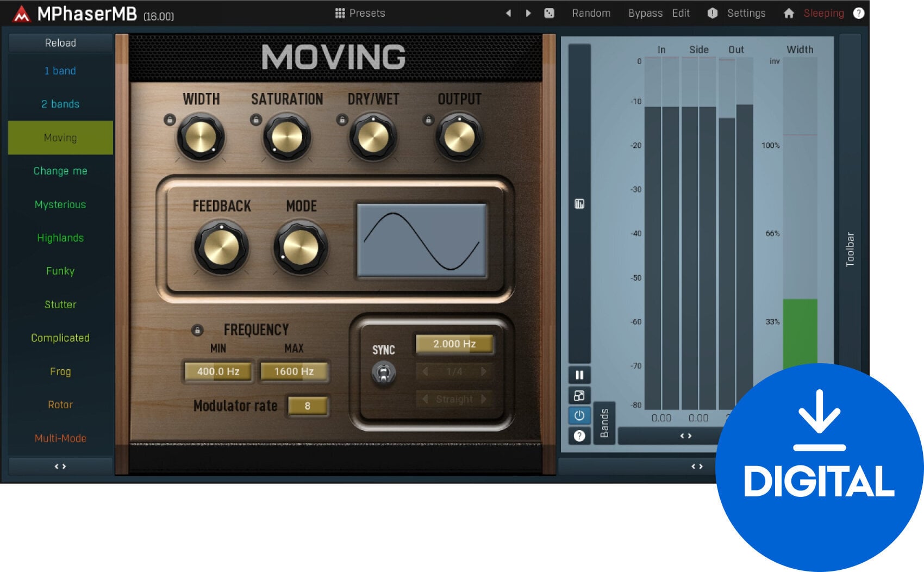This screenshot has height=572, width=924.
Task: Open help via the question mark icon
Action: pos(859,13)
